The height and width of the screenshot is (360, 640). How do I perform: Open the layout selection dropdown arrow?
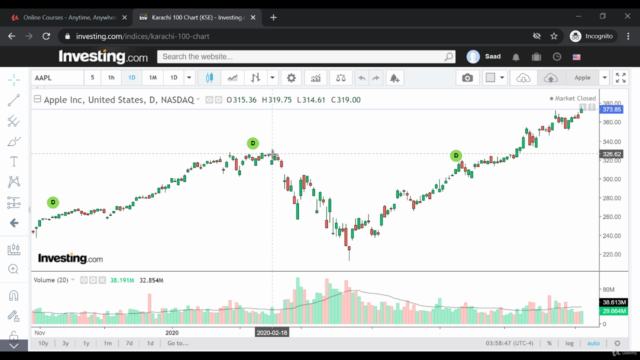click(502, 78)
